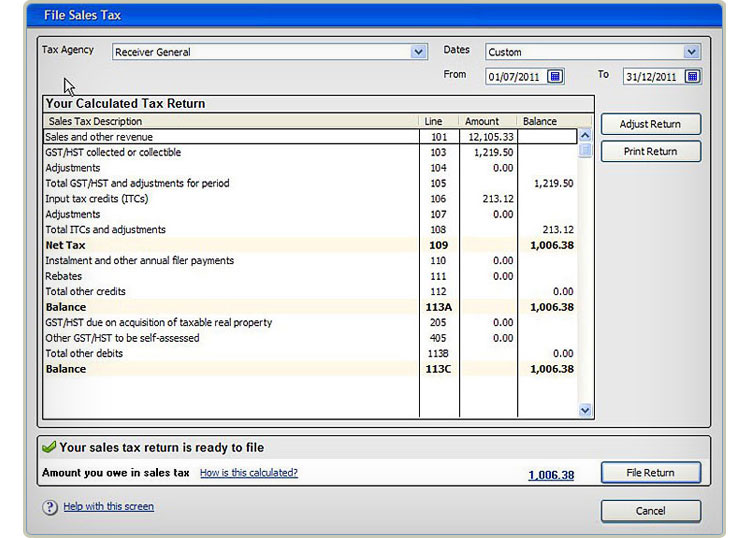Click the From date input field
This screenshot has height=538, width=750.
tap(516, 76)
